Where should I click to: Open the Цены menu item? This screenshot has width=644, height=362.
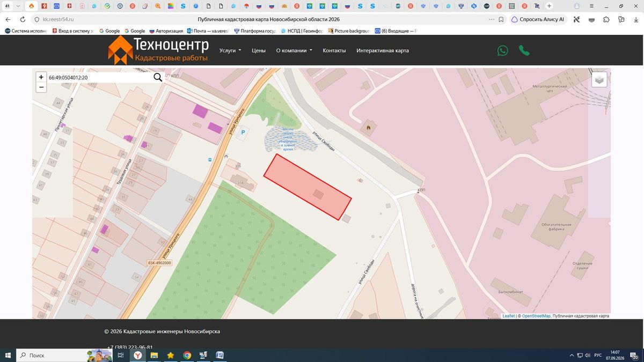click(x=259, y=50)
